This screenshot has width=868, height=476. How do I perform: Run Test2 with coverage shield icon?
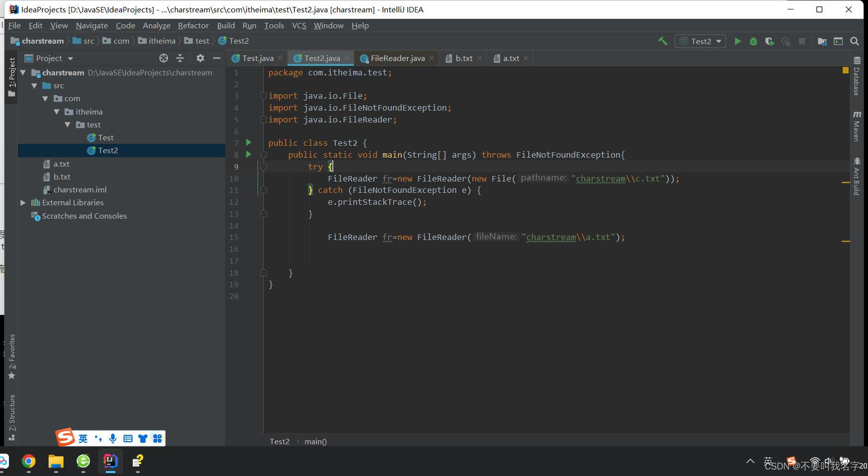(769, 41)
